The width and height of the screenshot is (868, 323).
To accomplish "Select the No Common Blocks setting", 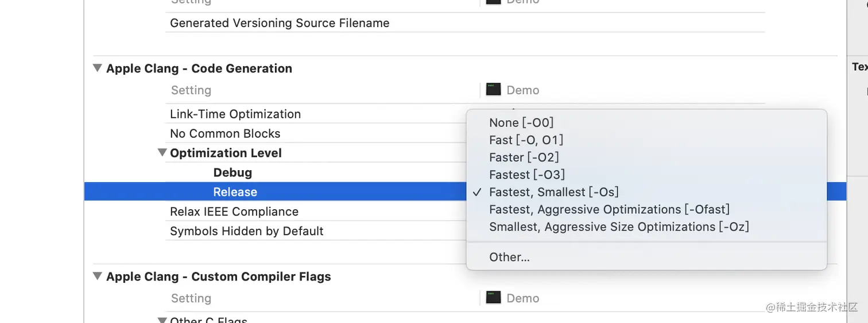I will pyautogui.click(x=225, y=133).
